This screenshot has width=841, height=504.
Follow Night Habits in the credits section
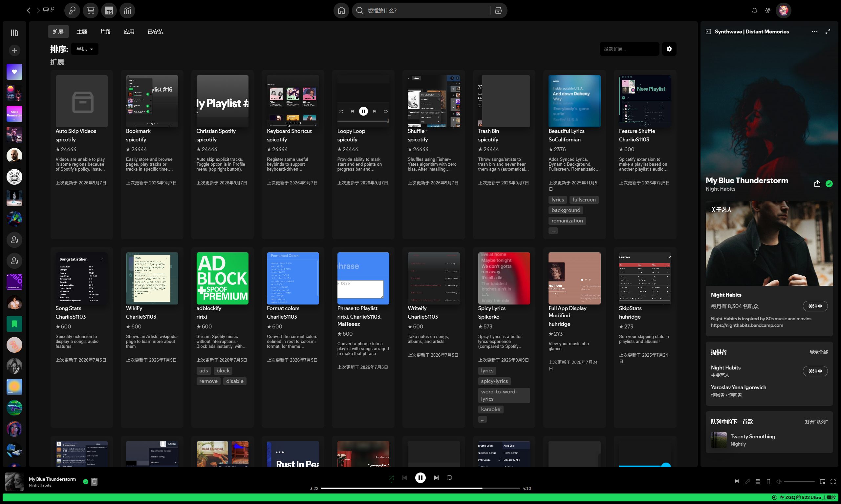point(815,371)
